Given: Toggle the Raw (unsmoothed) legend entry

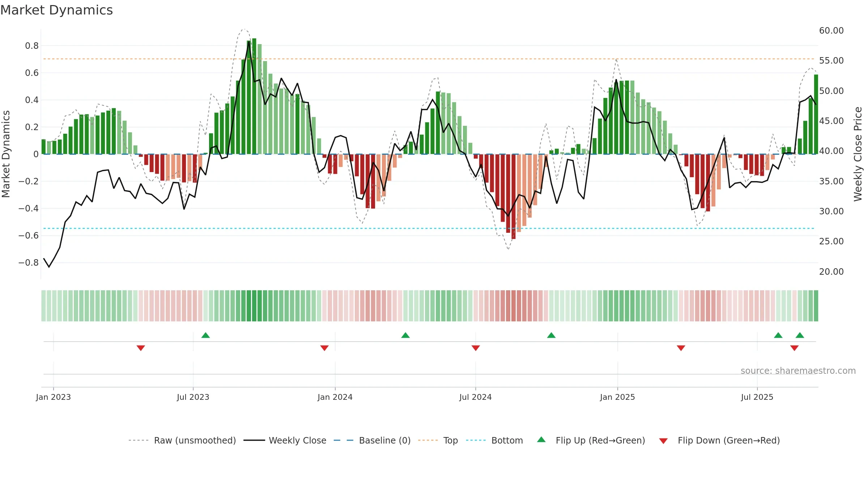Looking at the screenshot, I should pyautogui.click(x=182, y=440).
